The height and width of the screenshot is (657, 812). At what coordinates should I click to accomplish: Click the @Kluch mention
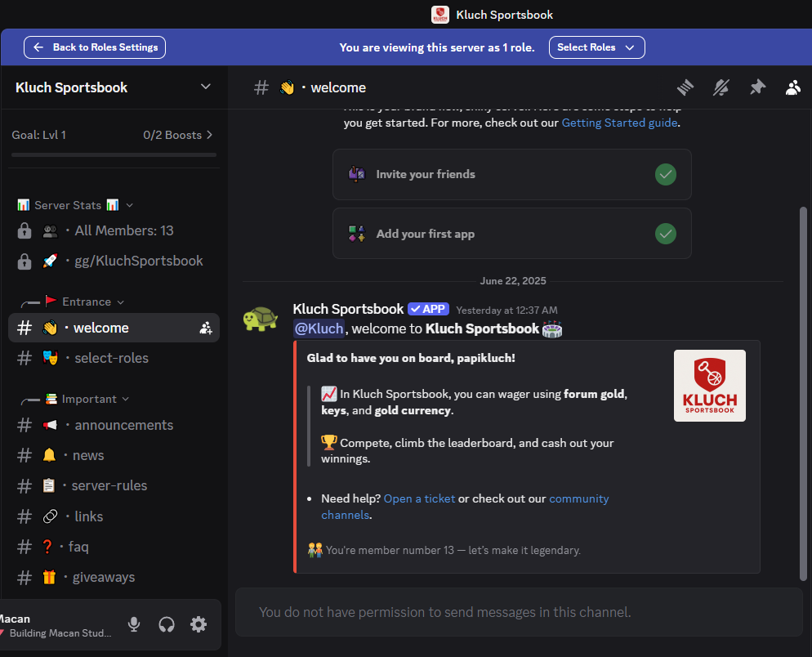[319, 328]
